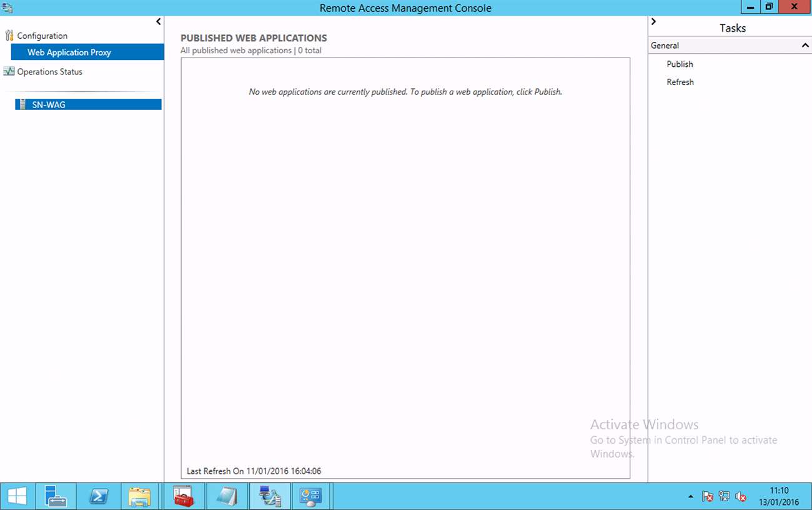
Task: Click the Last Refresh On timestamp
Action: point(254,471)
